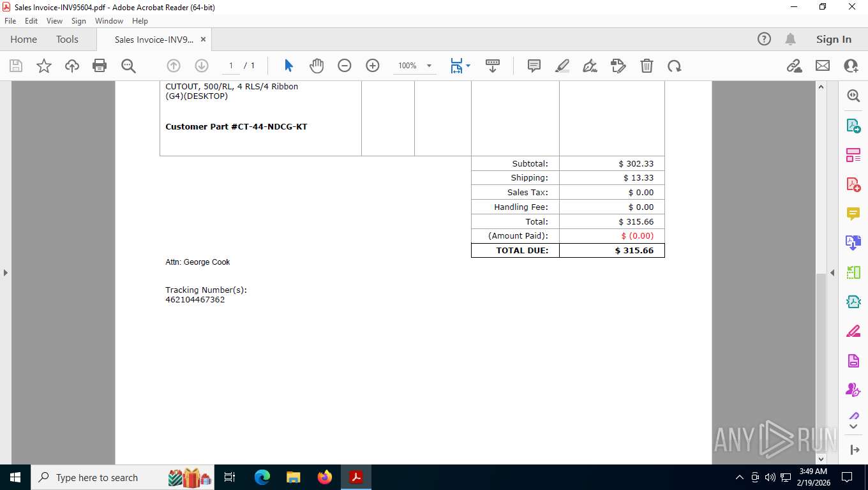Image resolution: width=868 pixels, height=490 pixels.
Task: Open Redact tool in right pane
Action: coord(853,332)
